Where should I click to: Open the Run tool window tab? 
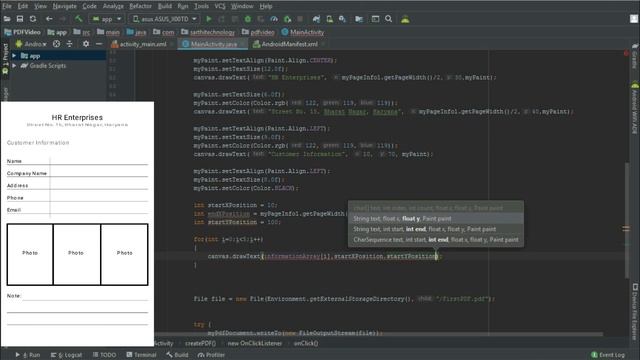pyautogui.click(x=28, y=355)
